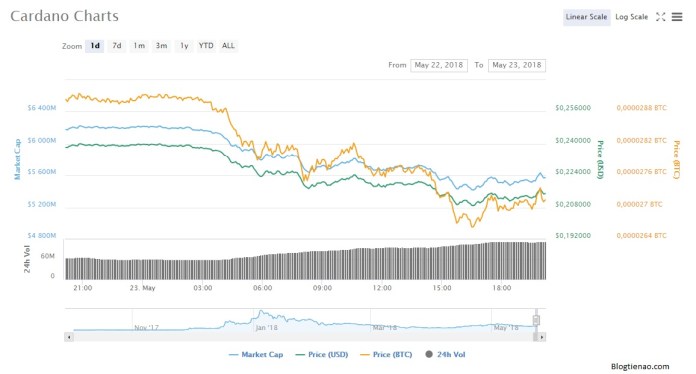696x374 pixels.
Task: Toggle Price (BTC) series in legend
Action: (386, 354)
